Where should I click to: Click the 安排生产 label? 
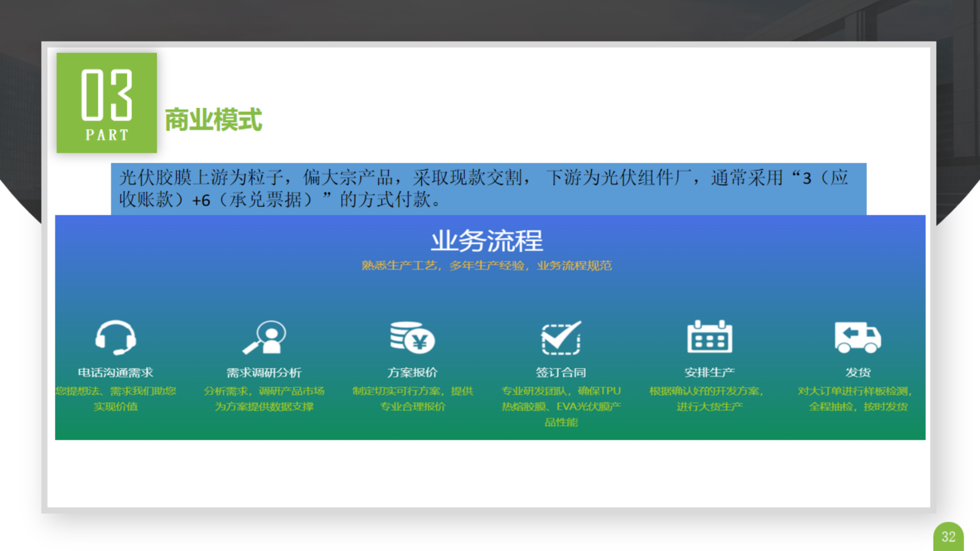(709, 372)
